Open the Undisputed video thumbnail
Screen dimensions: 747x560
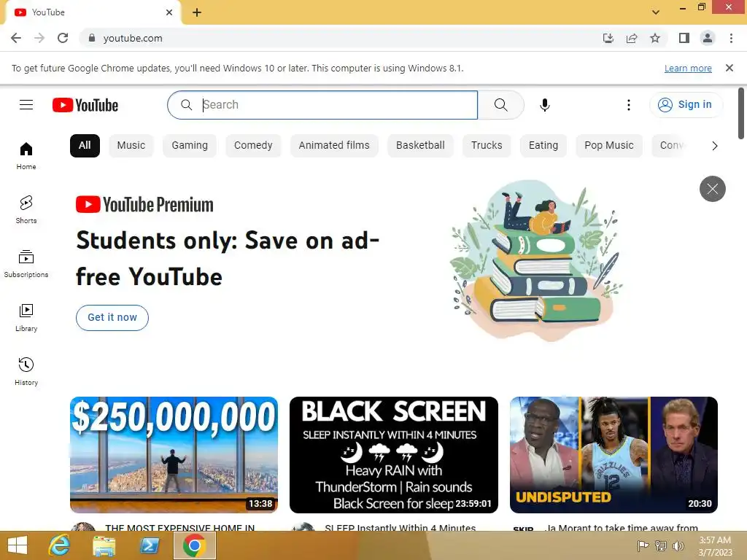tap(614, 455)
